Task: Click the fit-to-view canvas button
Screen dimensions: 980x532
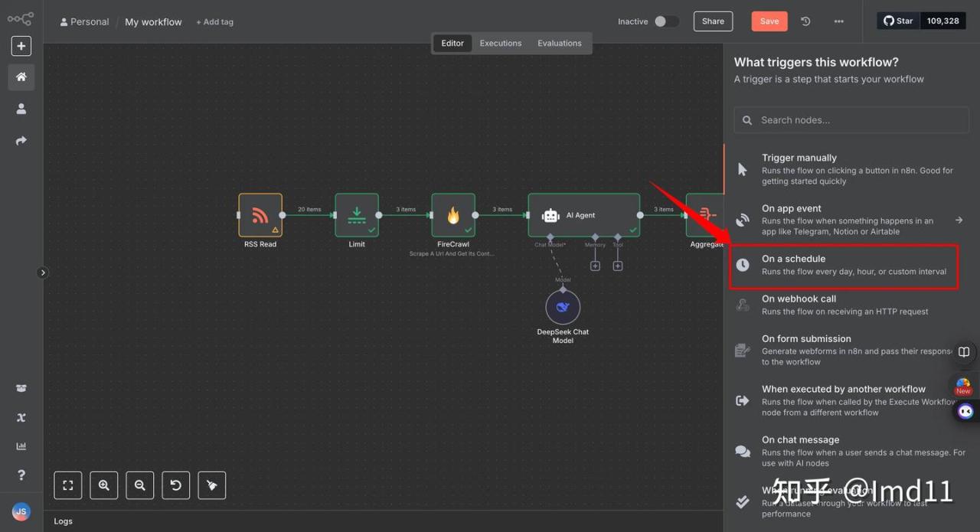Action: pyautogui.click(x=67, y=485)
